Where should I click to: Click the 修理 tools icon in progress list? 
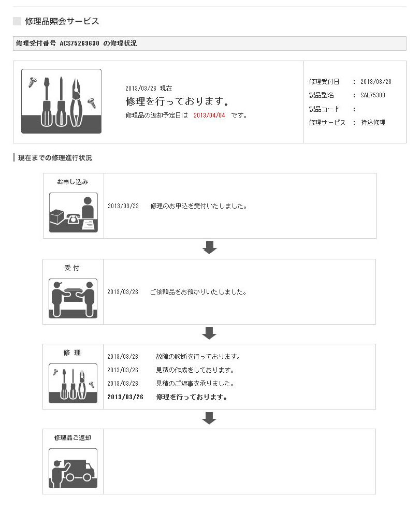pyautogui.click(x=73, y=383)
